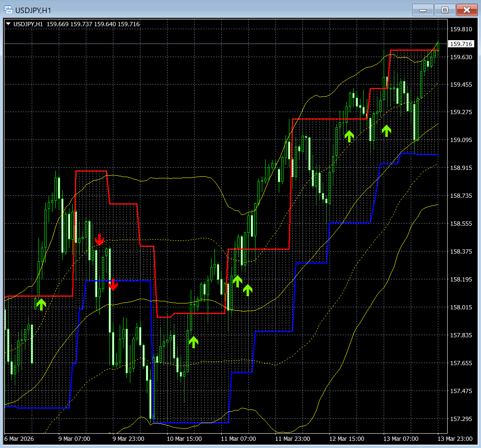
Task: Minimize the USDJPY,H1 chart window
Action: pyautogui.click(x=423, y=10)
